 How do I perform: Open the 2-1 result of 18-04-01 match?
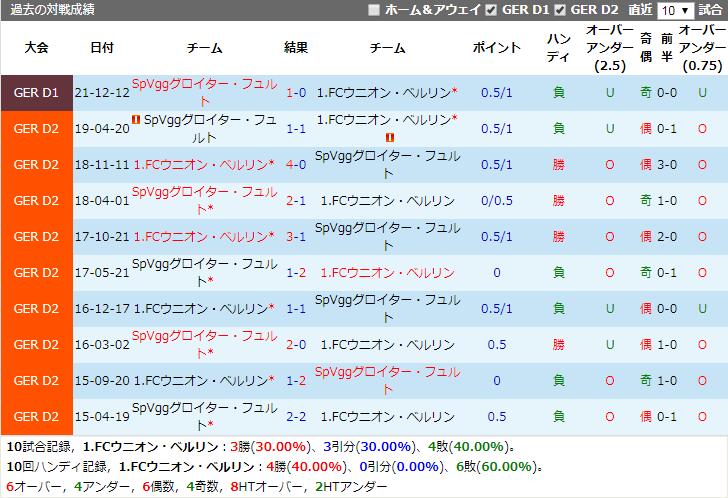[x=296, y=200]
